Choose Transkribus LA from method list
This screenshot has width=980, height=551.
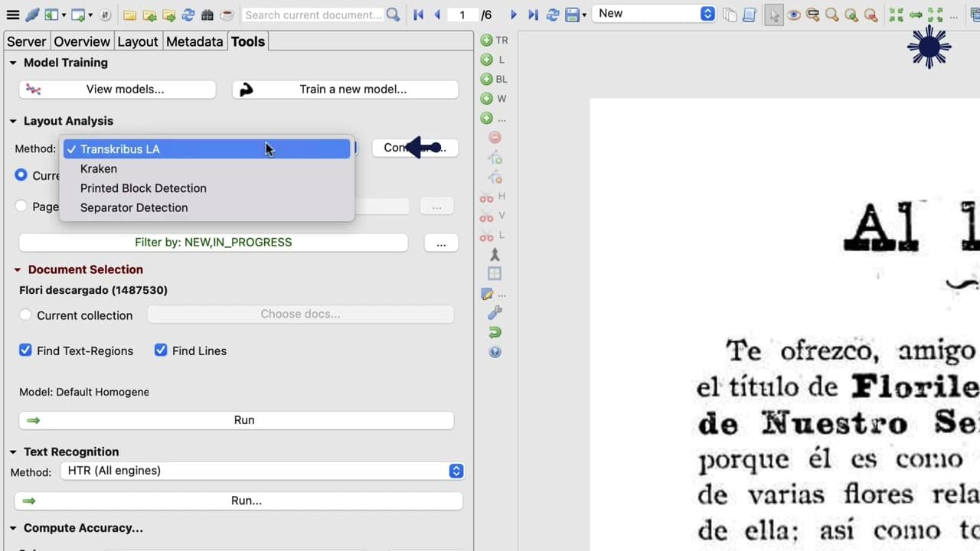207,149
